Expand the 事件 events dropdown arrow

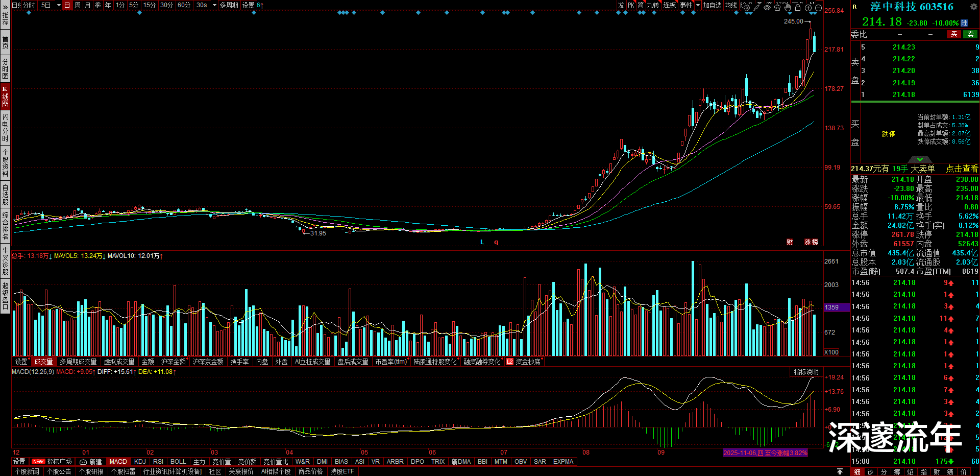click(x=698, y=5)
